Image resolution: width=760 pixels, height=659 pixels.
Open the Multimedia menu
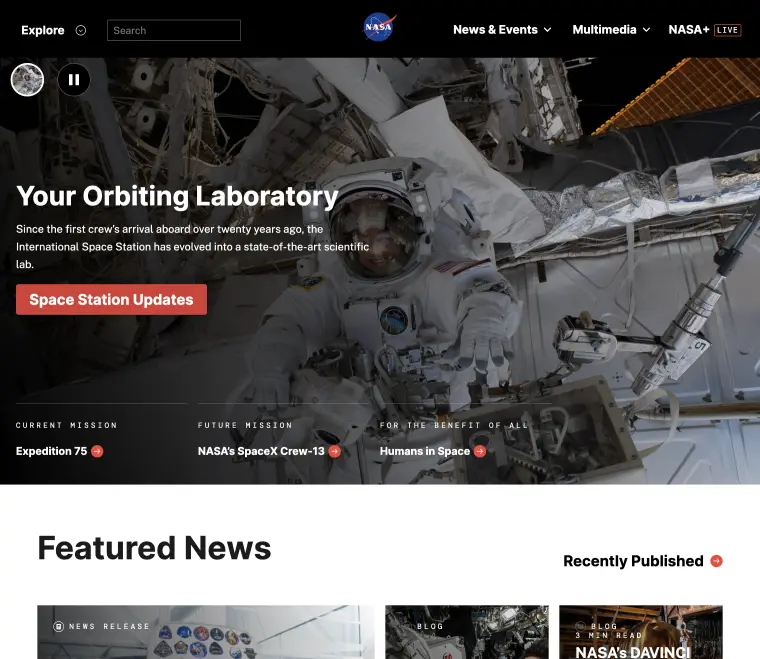click(x=604, y=30)
